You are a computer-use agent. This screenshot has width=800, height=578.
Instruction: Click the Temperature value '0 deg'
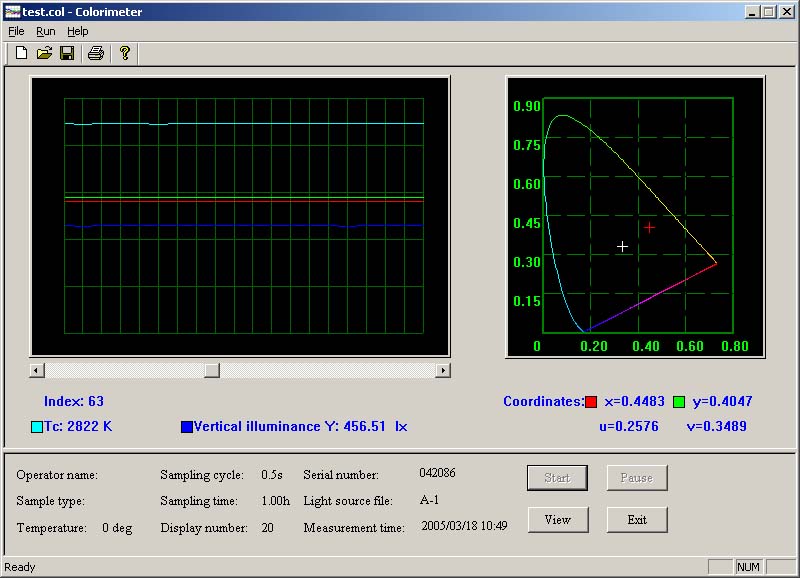[x=117, y=528]
